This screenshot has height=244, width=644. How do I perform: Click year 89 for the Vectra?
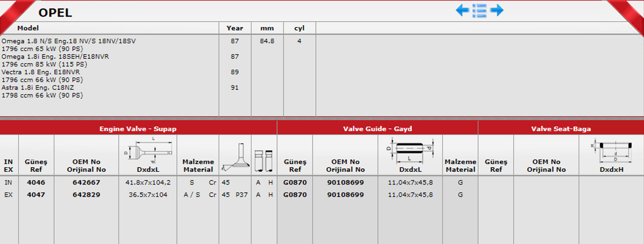pyautogui.click(x=235, y=72)
